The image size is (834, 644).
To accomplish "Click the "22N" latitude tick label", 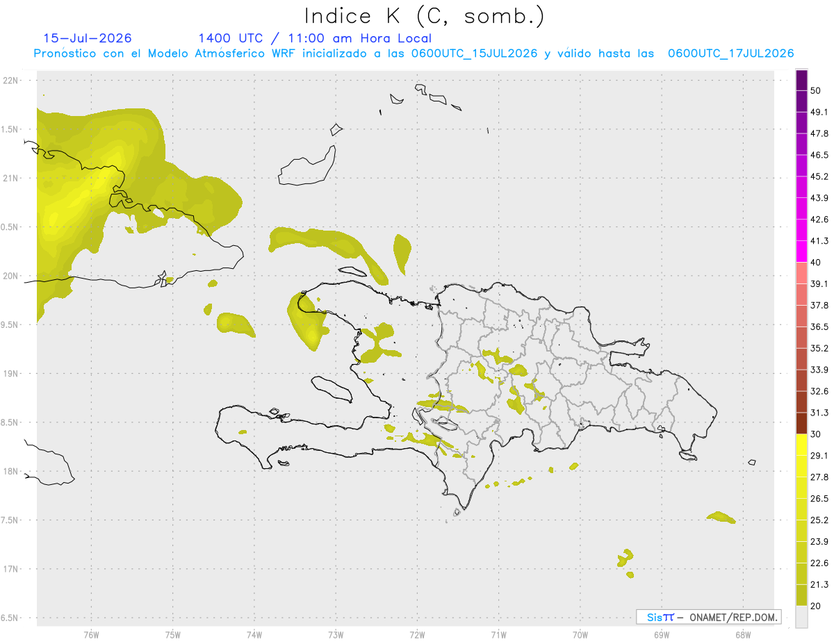I will [11, 81].
